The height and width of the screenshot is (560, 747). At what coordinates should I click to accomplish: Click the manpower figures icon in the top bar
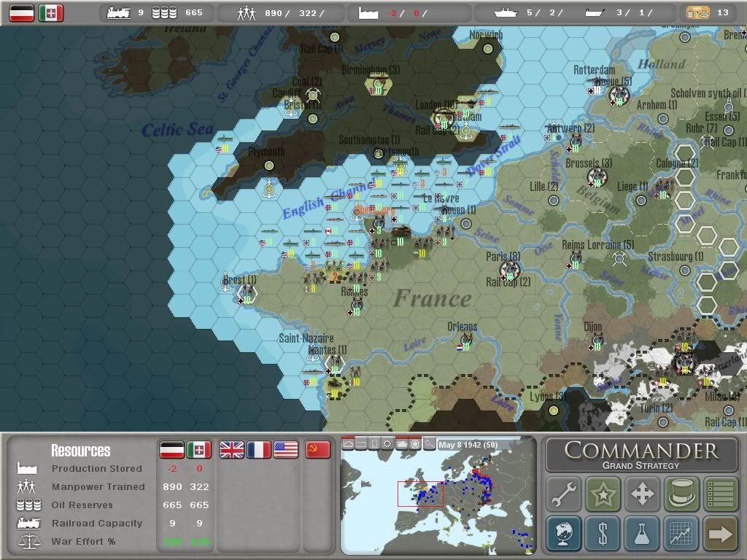[247, 13]
